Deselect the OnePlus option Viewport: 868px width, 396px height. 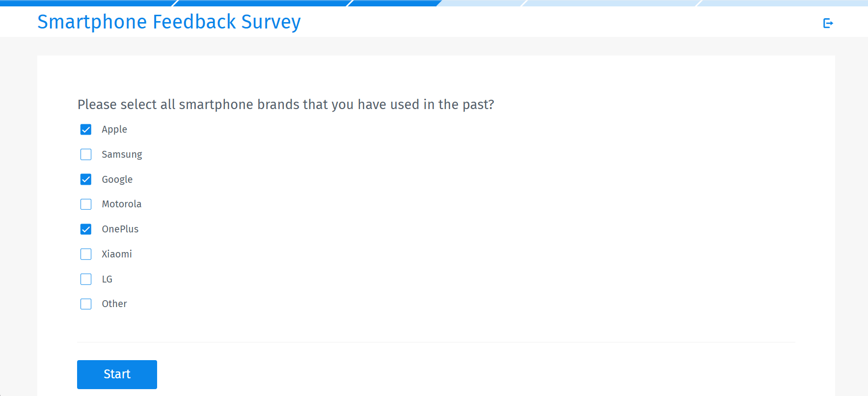(86, 229)
